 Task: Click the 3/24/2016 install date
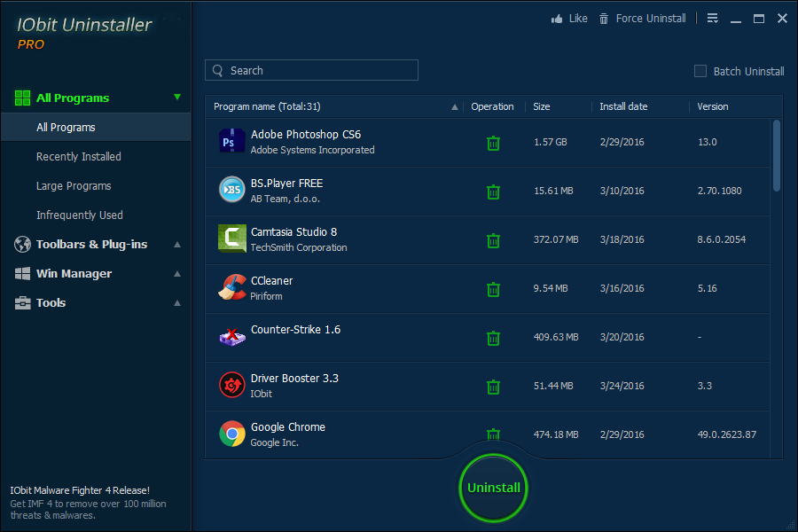pyautogui.click(x=622, y=386)
